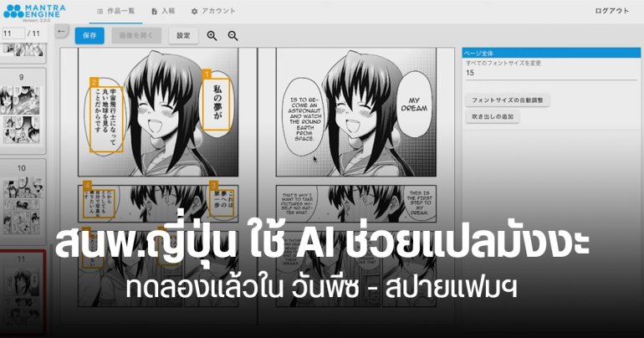Select text box 2 with astronaut text
Screen dimensions: 644x338
point(106,120)
